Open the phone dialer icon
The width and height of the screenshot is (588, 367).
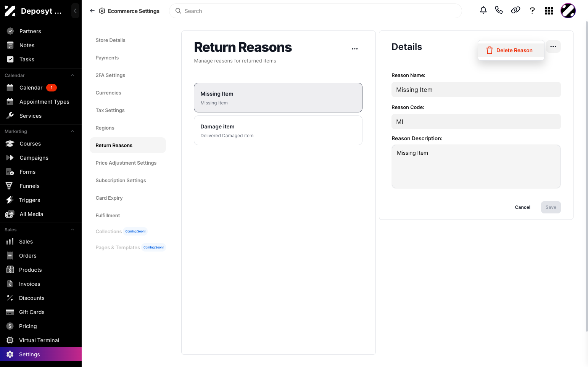click(499, 10)
